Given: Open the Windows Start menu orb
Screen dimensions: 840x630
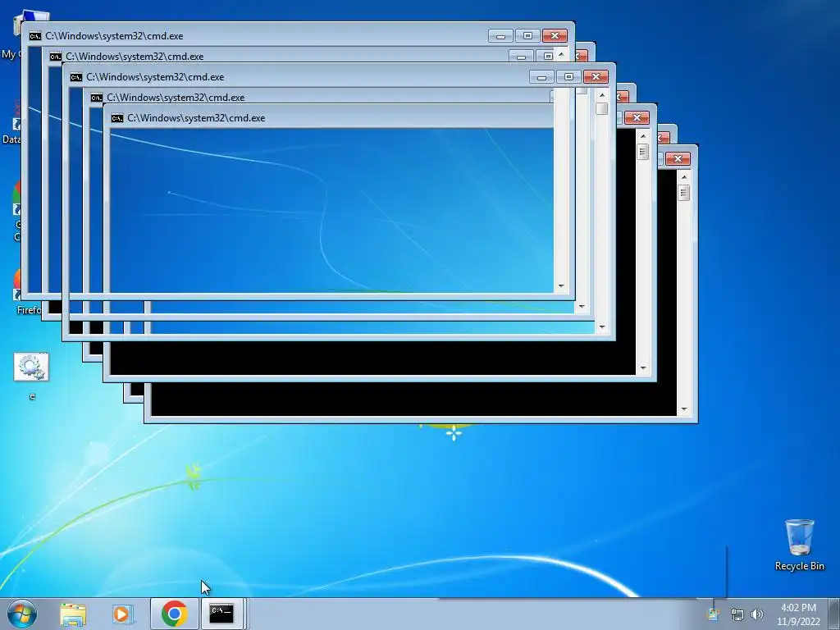Looking at the screenshot, I should pyautogui.click(x=22, y=614).
